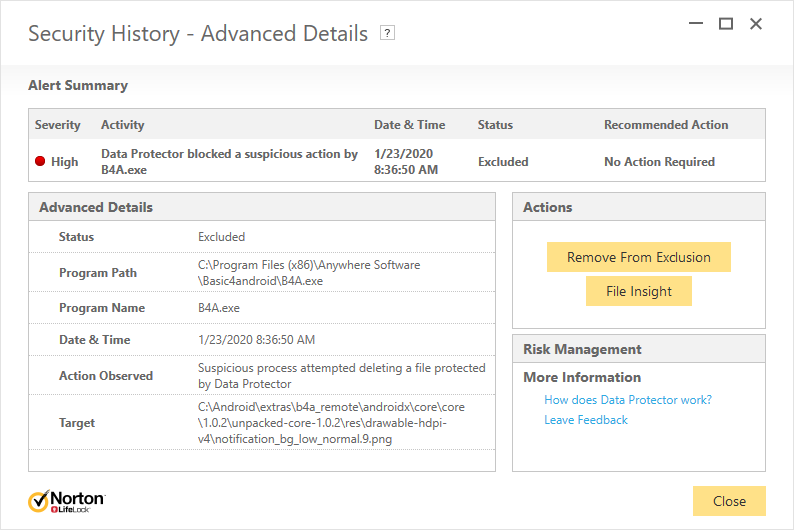Select the Severity column header

tap(58, 125)
